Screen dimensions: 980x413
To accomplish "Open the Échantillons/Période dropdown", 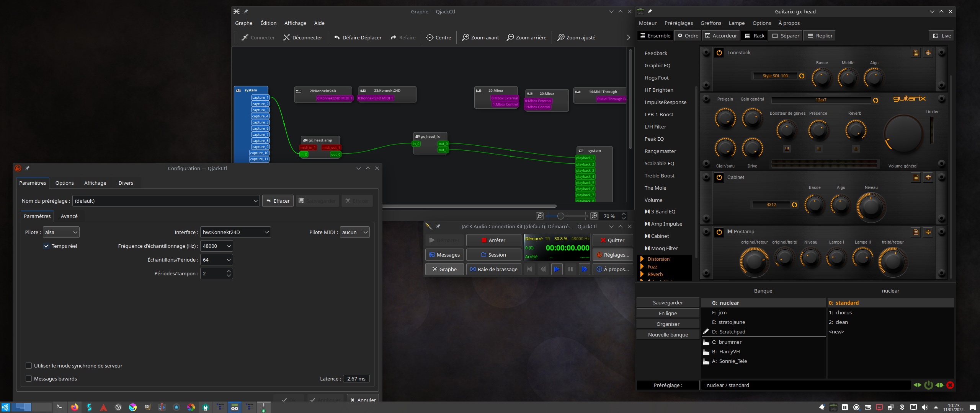I will click(216, 260).
